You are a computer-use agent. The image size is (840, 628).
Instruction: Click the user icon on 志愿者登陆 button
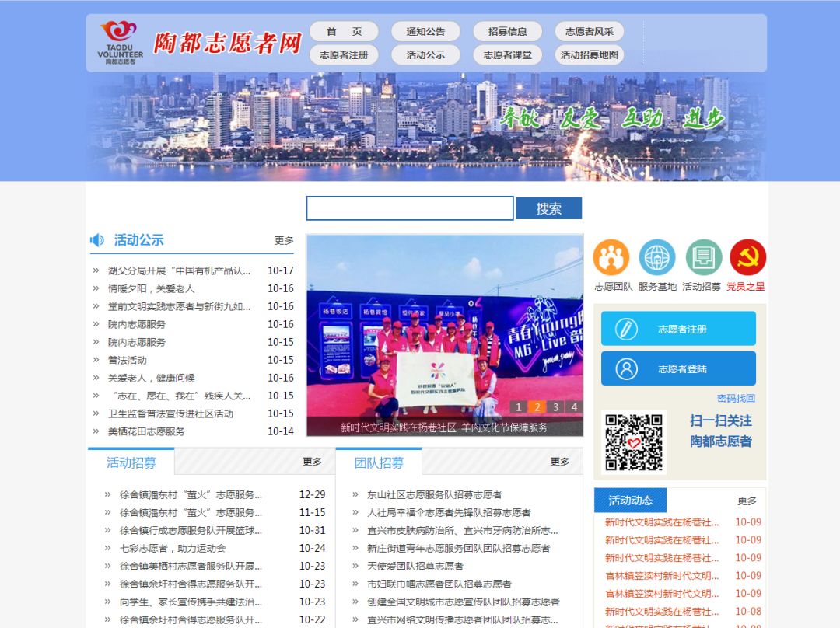[625, 368]
